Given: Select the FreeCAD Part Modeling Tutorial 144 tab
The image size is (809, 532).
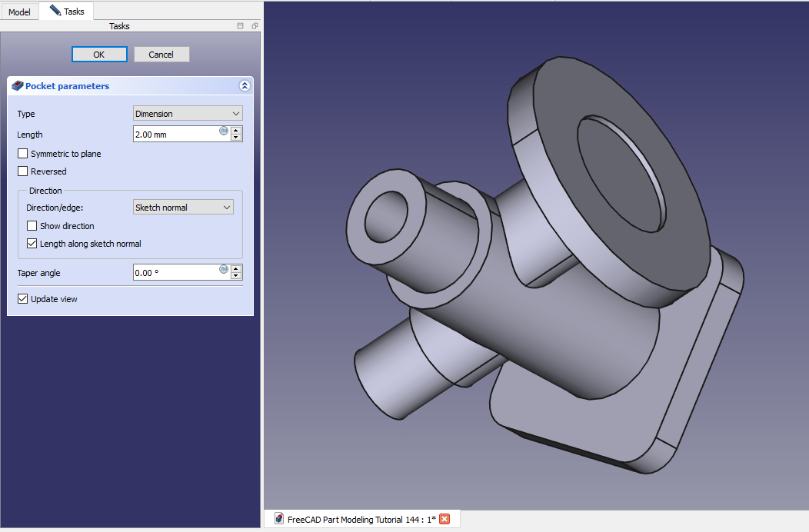Looking at the screenshot, I should tap(360, 520).
